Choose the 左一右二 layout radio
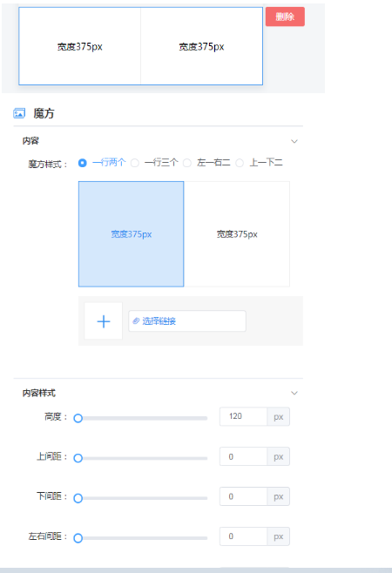 click(187, 163)
